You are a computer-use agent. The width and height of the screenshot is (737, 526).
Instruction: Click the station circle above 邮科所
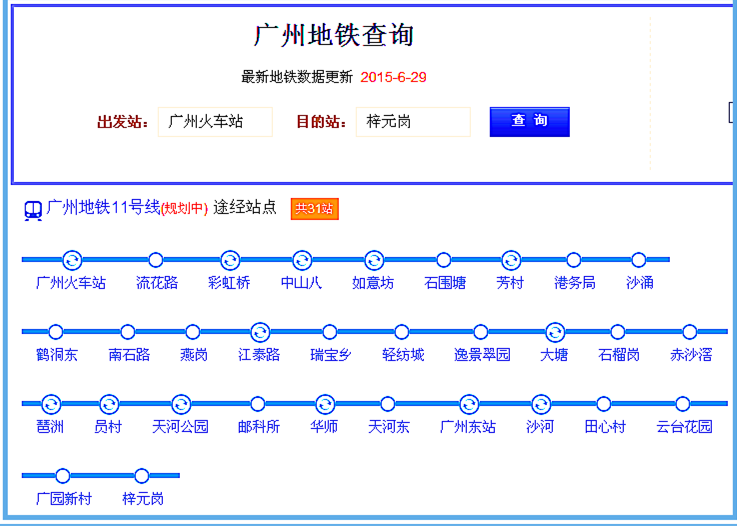point(258,404)
